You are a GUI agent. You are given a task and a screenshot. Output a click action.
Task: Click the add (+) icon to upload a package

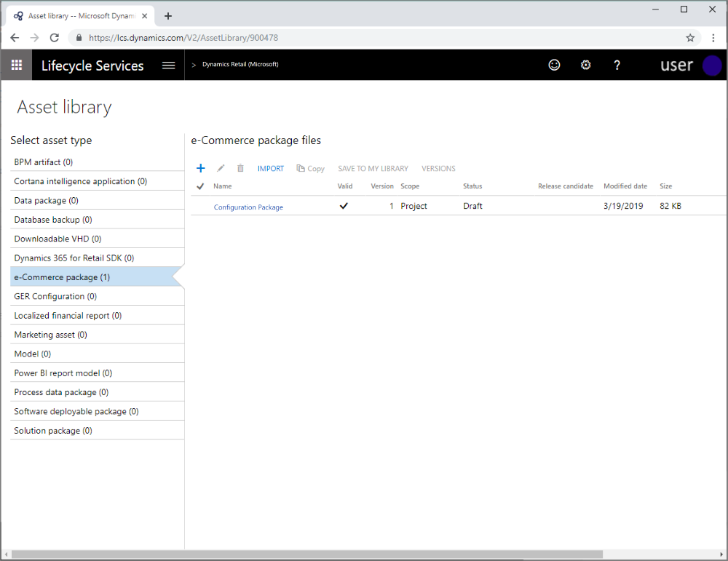click(x=201, y=167)
